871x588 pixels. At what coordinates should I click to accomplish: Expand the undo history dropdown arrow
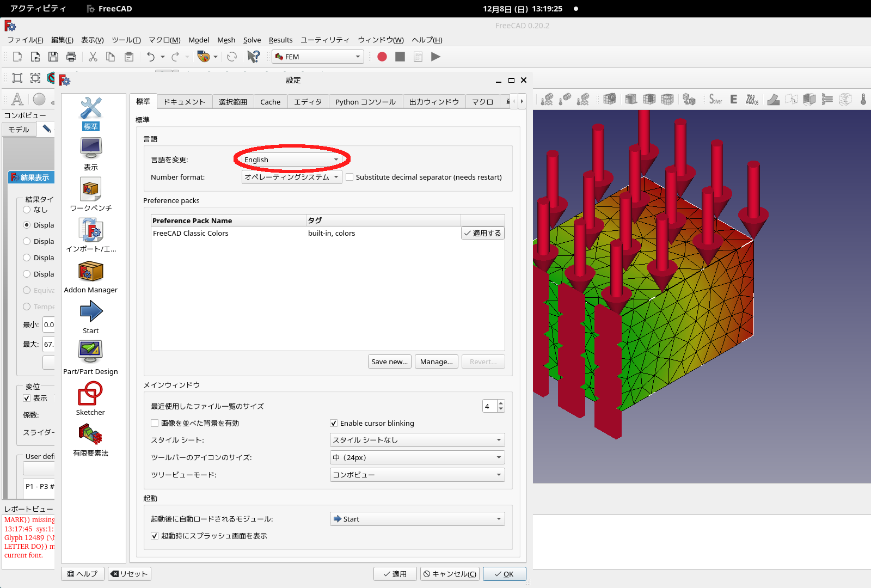[x=163, y=57]
